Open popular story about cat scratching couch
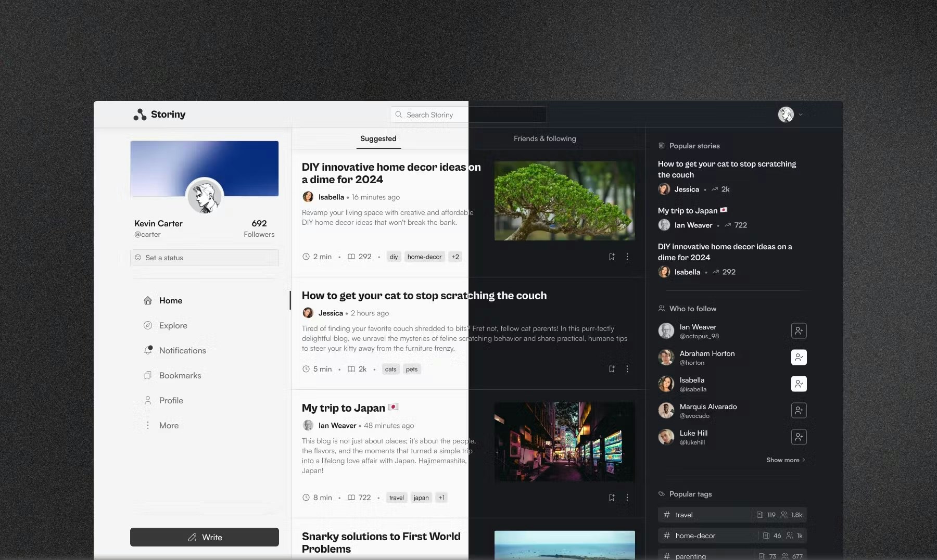This screenshot has height=560, width=937. point(727,169)
